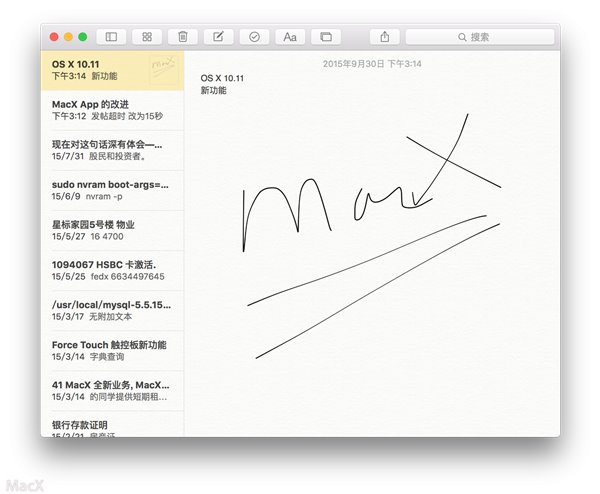Click the photo browser toolbar icon

(x=326, y=37)
